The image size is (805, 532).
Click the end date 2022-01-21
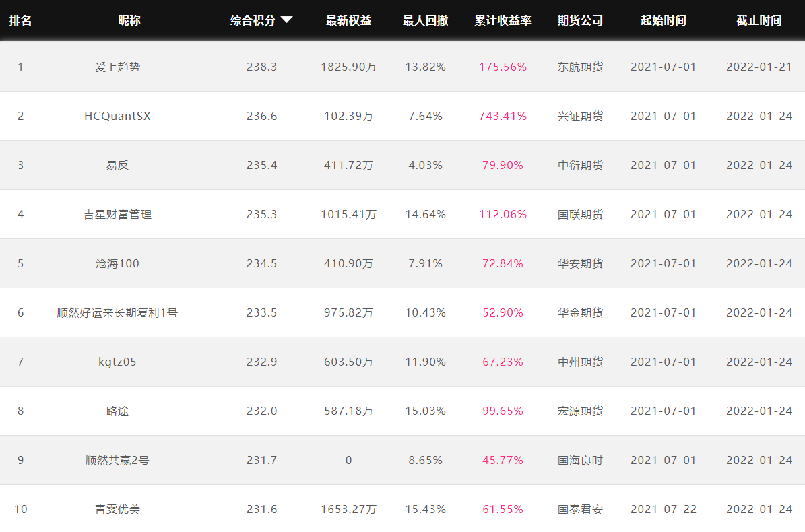[x=759, y=67]
